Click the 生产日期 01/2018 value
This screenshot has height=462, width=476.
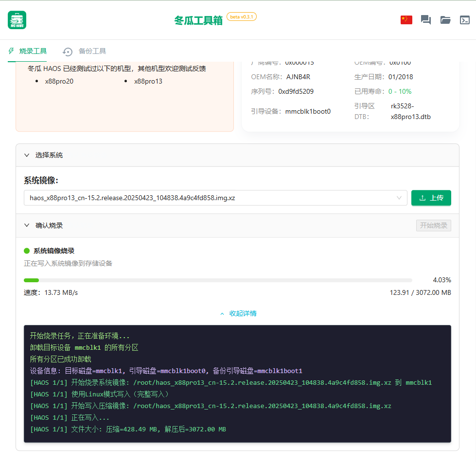[x=401, y=77]
